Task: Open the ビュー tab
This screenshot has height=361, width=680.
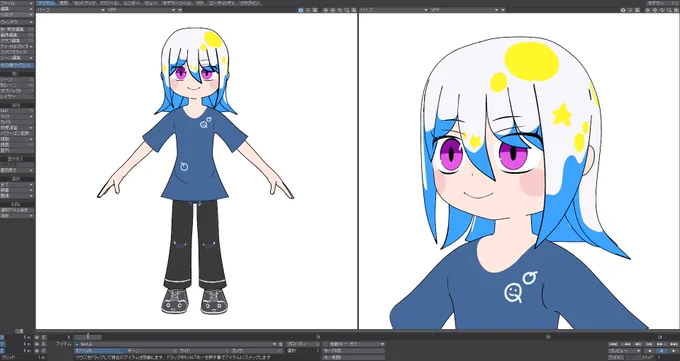Action: click(150, 3)
